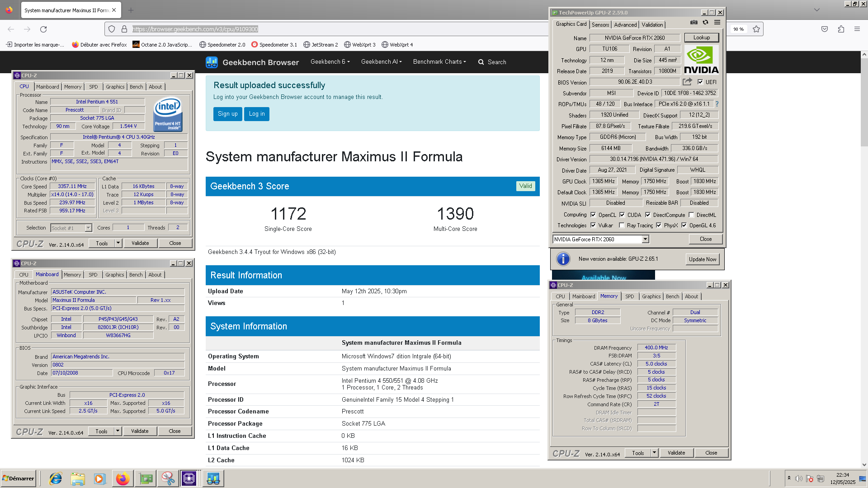
Task: Switch to CPU-Z taskbar button
Action: [x=189, y=479]
